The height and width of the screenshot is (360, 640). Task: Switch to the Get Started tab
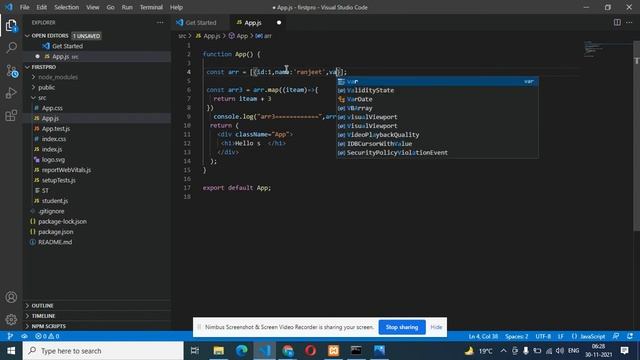(200, 22)
